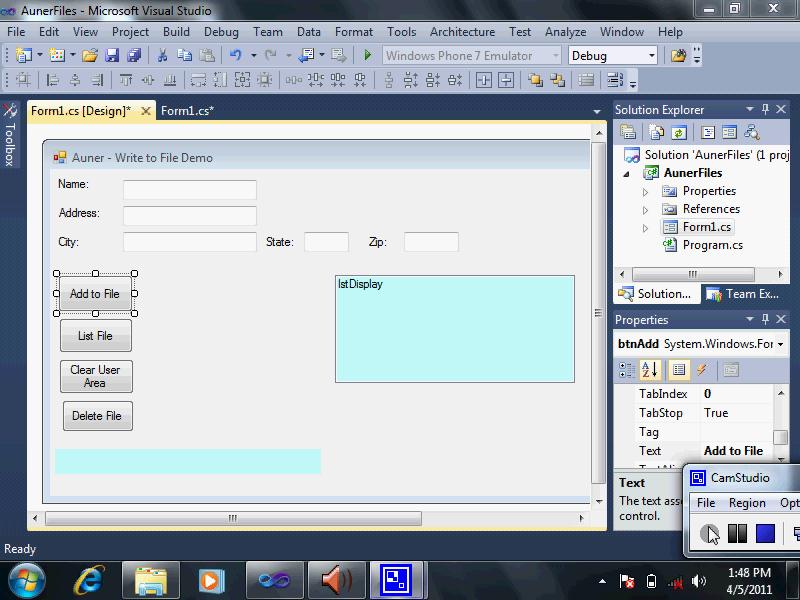
Task: Open the btnAdd object selector dropdown
Action: (780, 344)
